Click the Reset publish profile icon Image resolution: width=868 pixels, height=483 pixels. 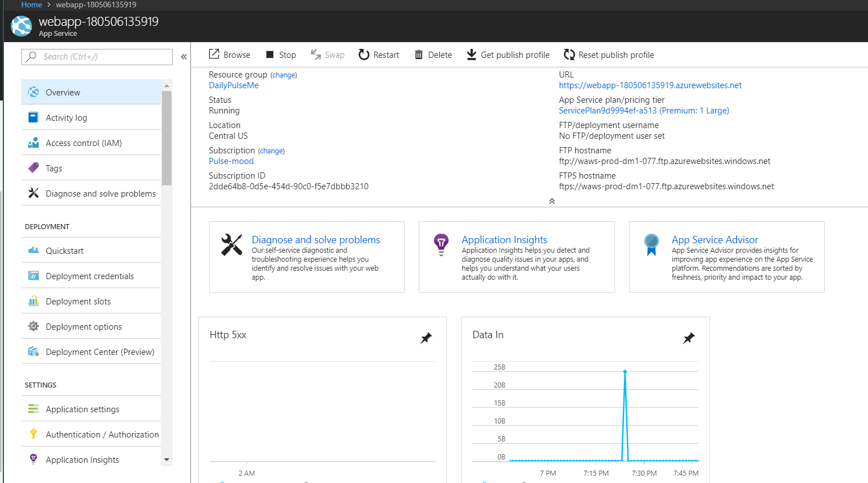pos(569,54)
